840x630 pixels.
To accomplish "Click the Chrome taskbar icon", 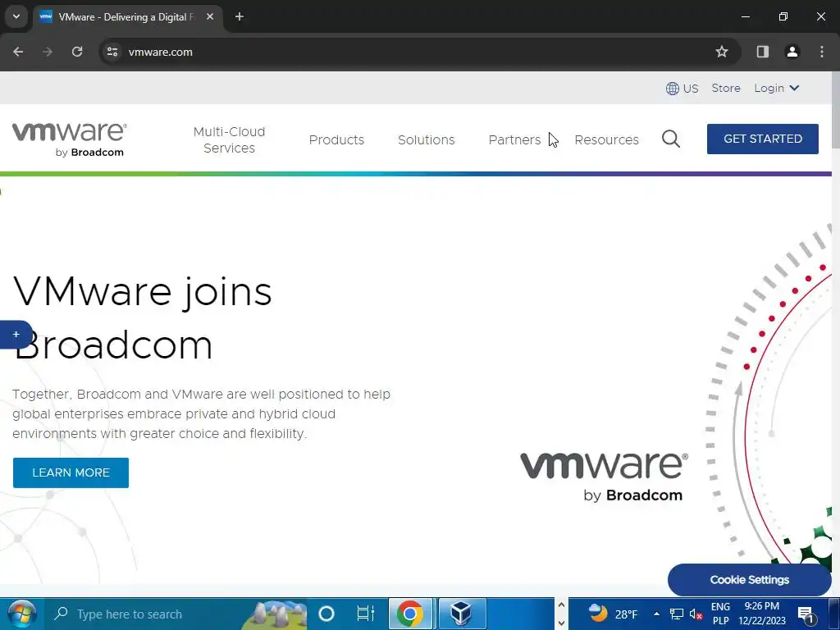I will (x=410, y=614).
